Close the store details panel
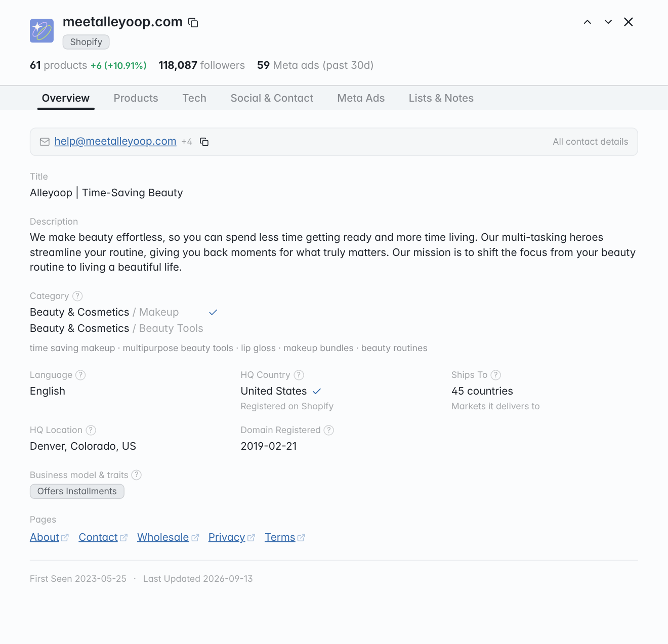This screenshot has width=668, height=644. tap(629, 22)
